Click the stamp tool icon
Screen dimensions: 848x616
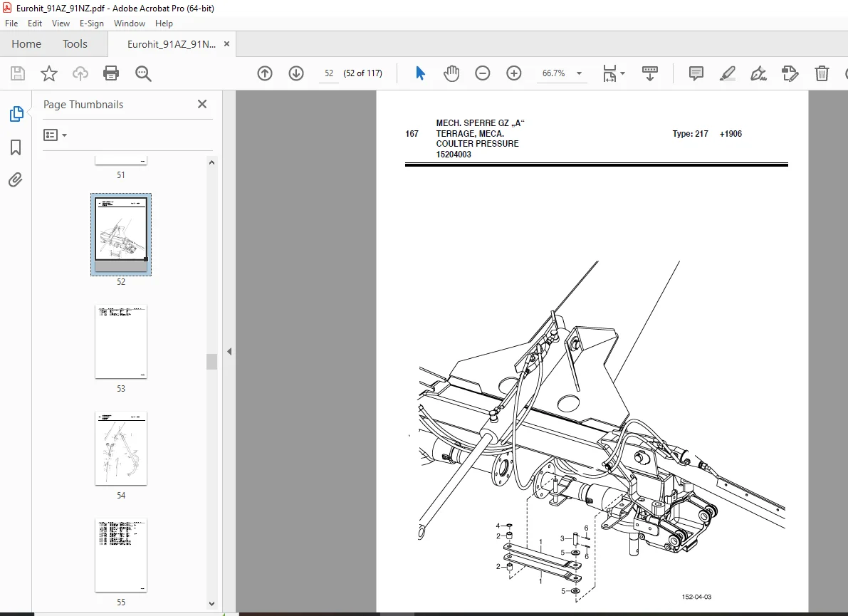click(x=790, y=73)
